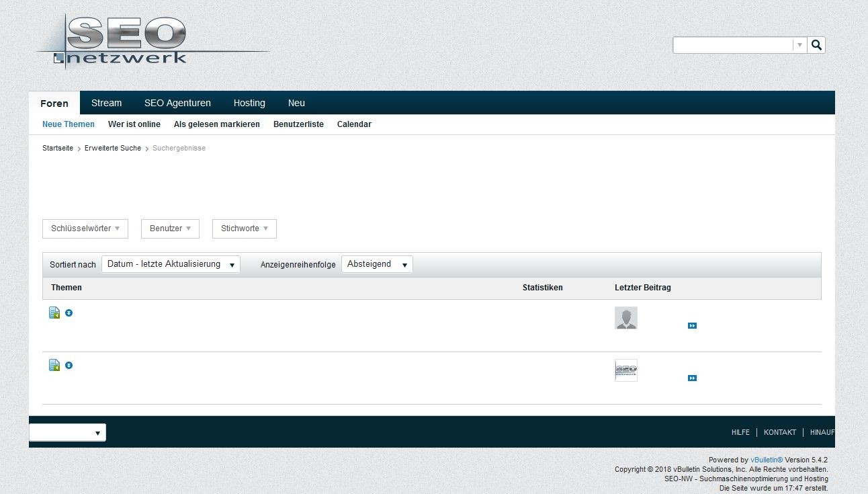The width and height of the screenshot is (868, 494).
Task: Click the magnifier search icon
Action: coord(816,45)
